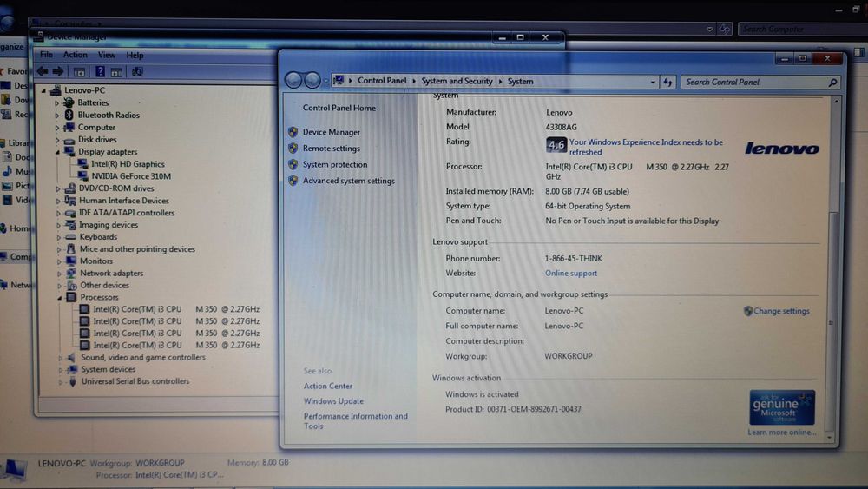
Task: Click scan for hardware changes toolbar icon
Action: (x=137, y=71)
